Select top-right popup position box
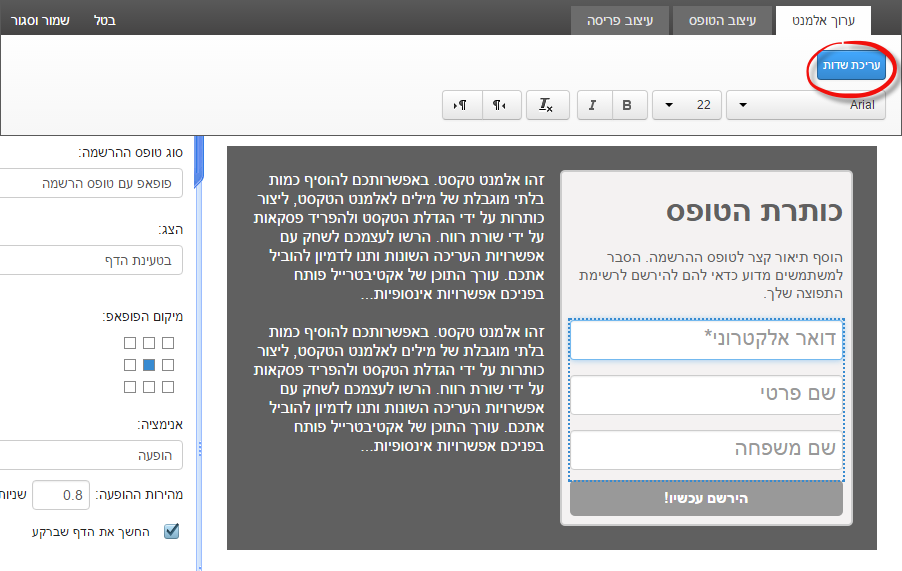 (168, 343)
